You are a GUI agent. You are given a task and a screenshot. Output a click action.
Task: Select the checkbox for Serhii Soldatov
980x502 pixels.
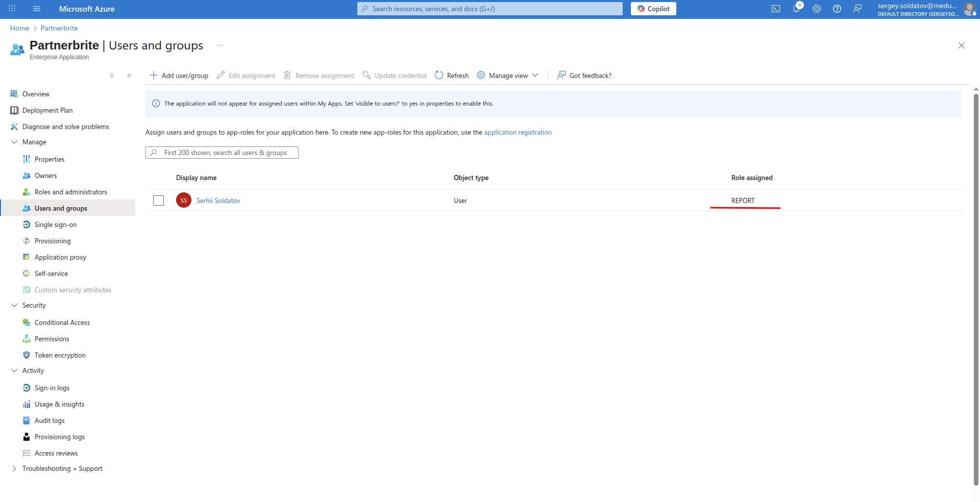coord(159,200)
